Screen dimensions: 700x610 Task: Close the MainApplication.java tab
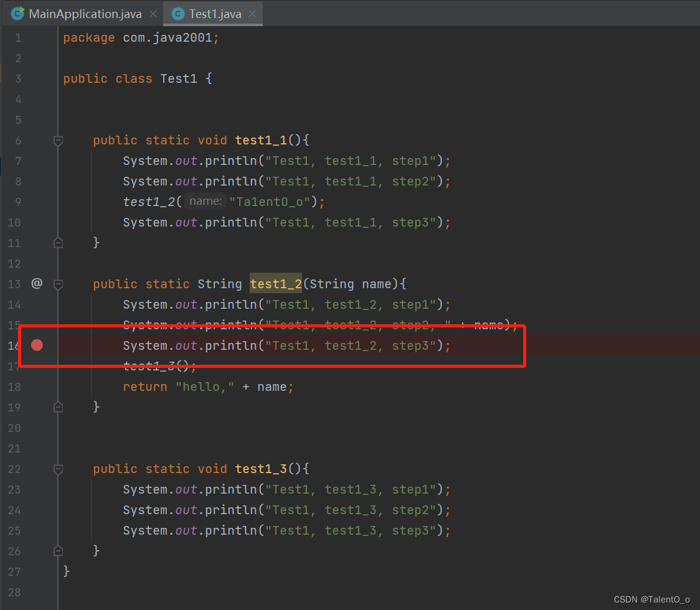pyautogui.click(x=153, y=14)
